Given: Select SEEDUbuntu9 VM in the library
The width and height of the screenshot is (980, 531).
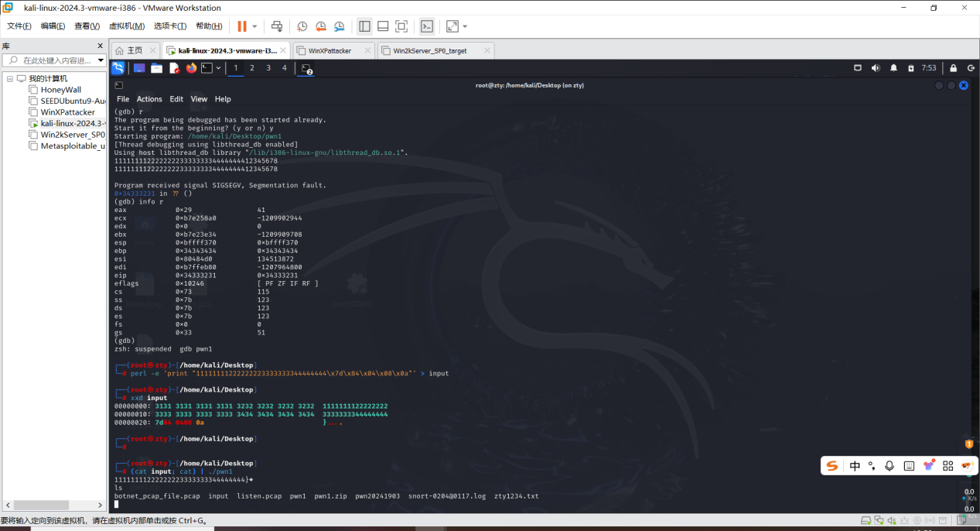Looking at the screenshot, I should [x=67, y=101].
